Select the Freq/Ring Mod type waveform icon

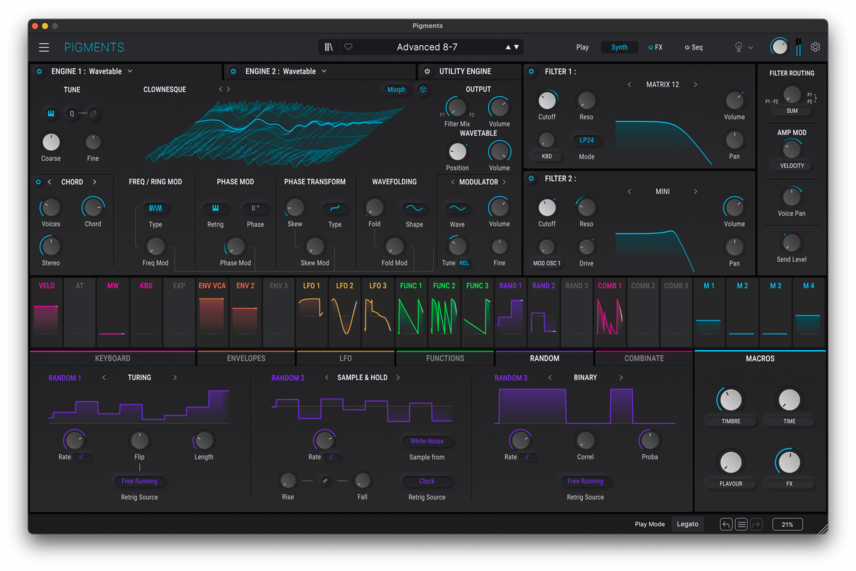[155, 208]
